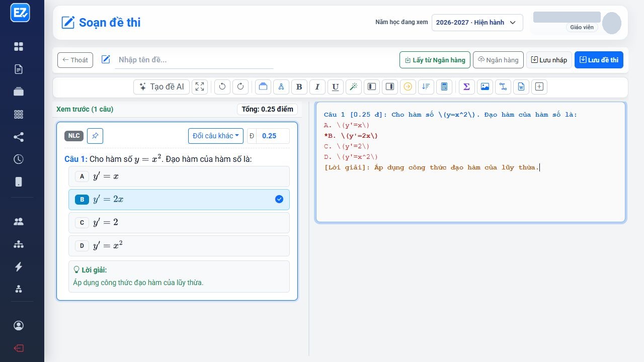Click the user avatar in the header
Screen dimensions: 644x362
[x=612, y=23]
